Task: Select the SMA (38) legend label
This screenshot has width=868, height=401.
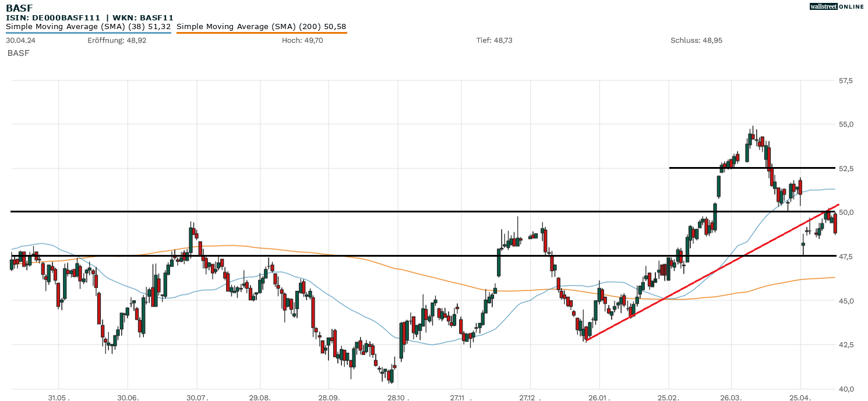Action: pos(88,27)
